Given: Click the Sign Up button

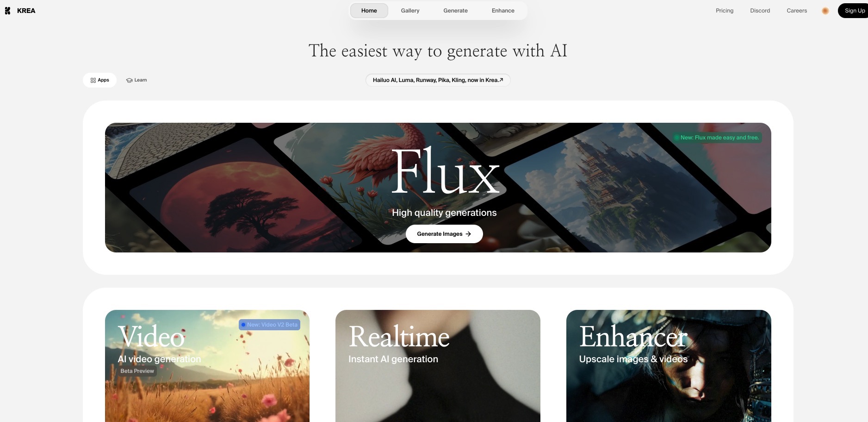Looking at the screenshot, I should [x=853, y=11].
